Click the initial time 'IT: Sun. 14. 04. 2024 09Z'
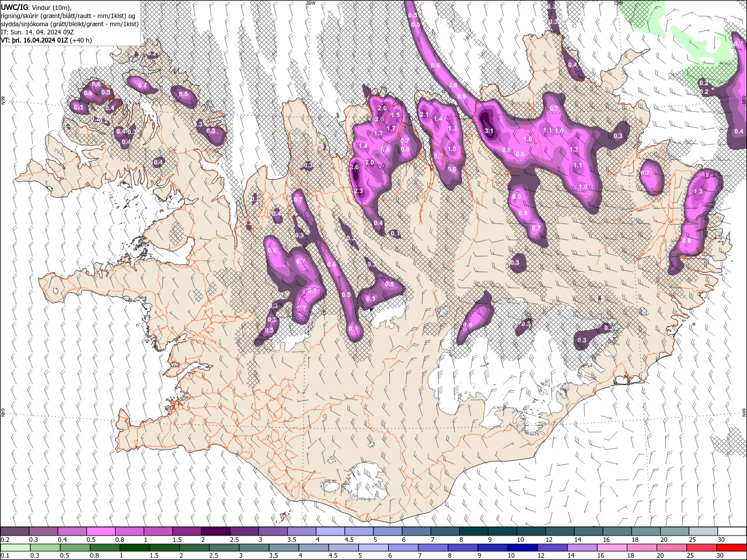 (37, 32)
